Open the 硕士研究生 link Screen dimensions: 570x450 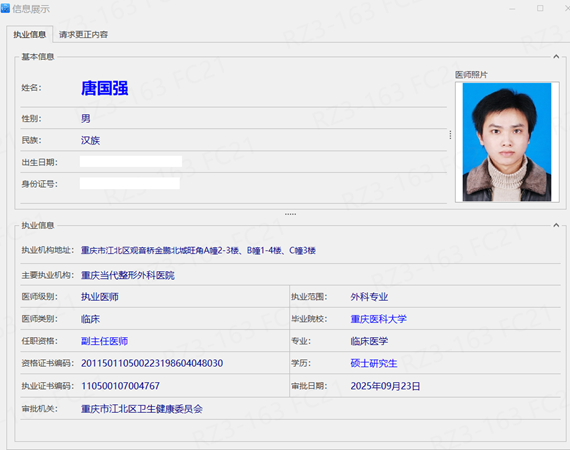(x=374, y=363)
